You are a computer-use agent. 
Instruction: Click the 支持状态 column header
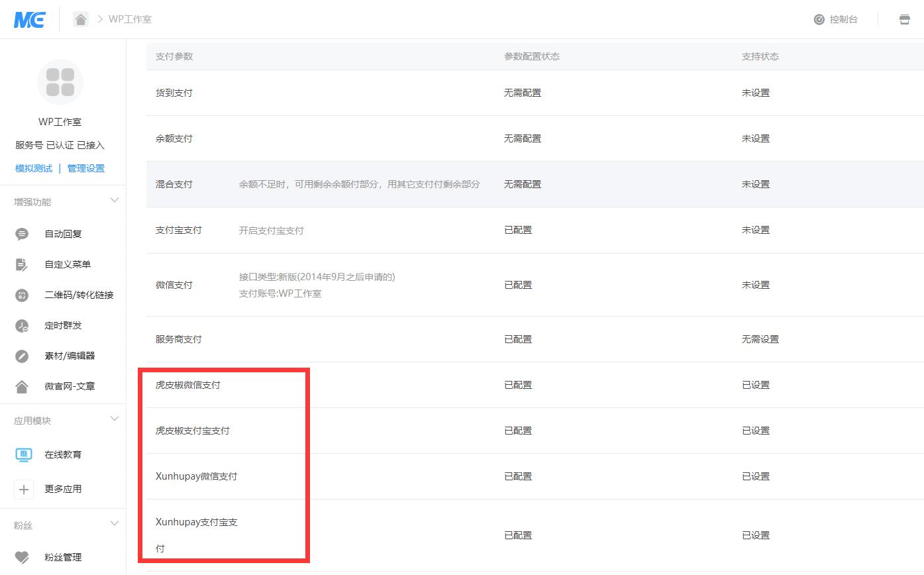coord(760,56)
